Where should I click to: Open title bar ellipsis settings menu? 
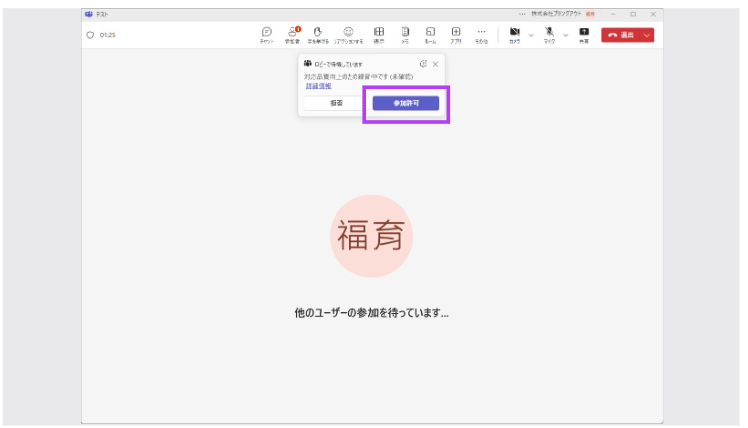click(x=522, y=14)
